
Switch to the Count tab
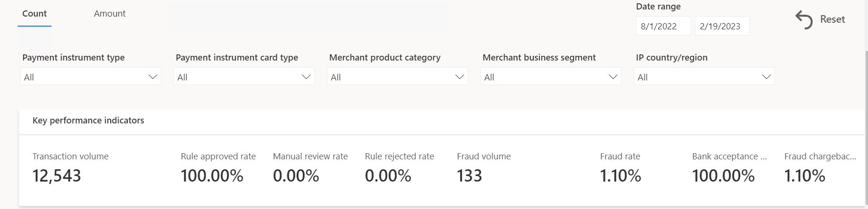click(x=35, y=14)
